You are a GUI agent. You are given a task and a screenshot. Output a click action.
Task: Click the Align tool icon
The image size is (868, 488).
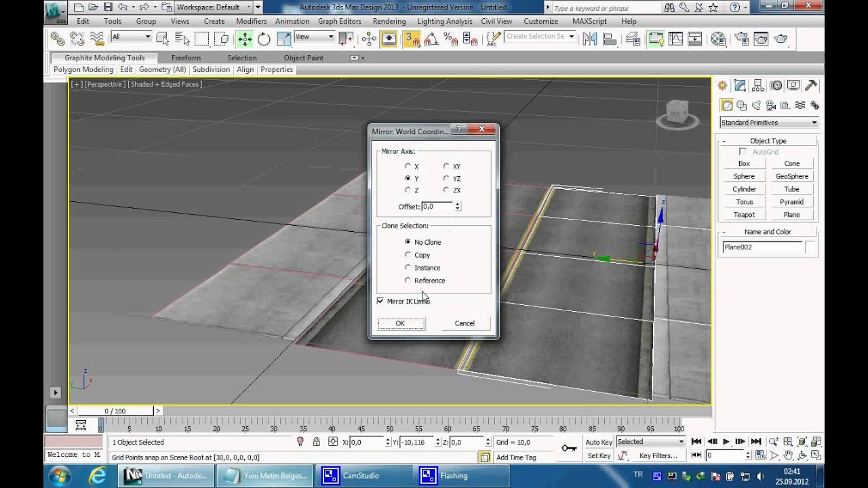pyautogui.click(x=610, y=39)
